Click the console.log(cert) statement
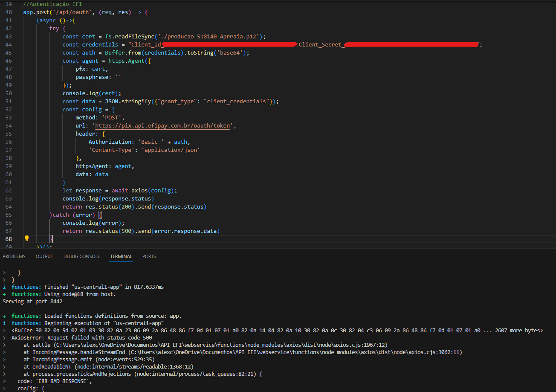Viewport: 556px width, 392px height. click(92, 93)
